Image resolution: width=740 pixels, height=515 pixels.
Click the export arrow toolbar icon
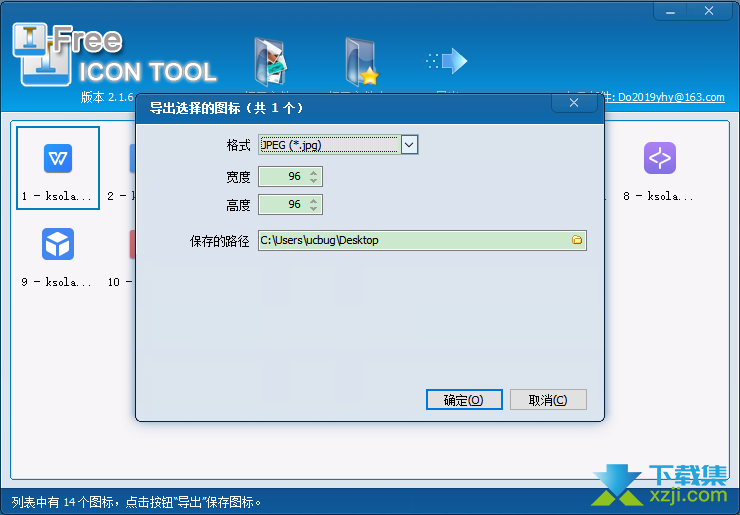point(446,61)
